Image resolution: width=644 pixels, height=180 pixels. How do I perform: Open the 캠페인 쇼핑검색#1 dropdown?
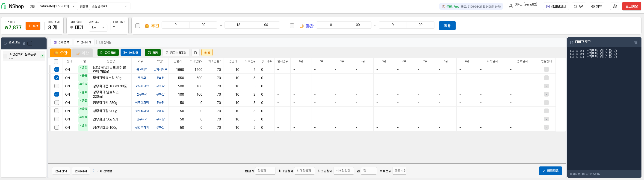click(x=109, y=6)
